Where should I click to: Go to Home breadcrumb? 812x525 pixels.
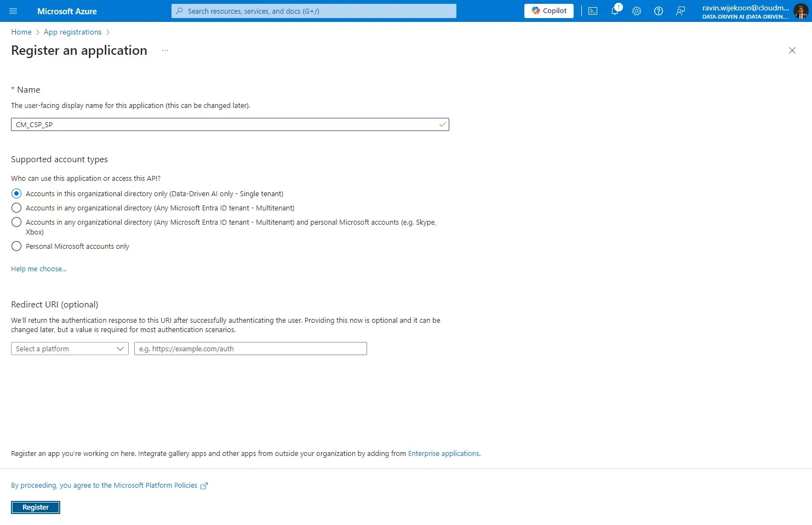tap(21, 32)
